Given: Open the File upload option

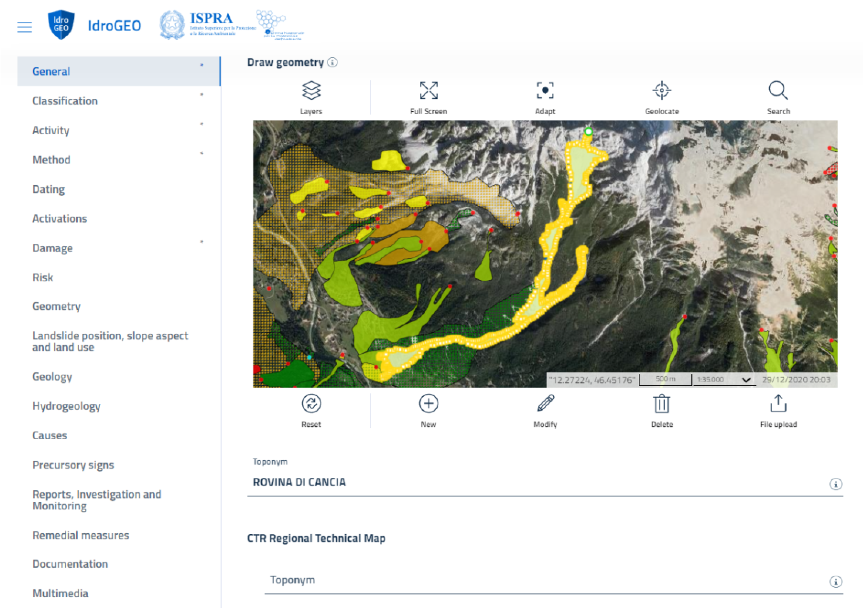Looking at the screenshot, I should tap(778, 404).
